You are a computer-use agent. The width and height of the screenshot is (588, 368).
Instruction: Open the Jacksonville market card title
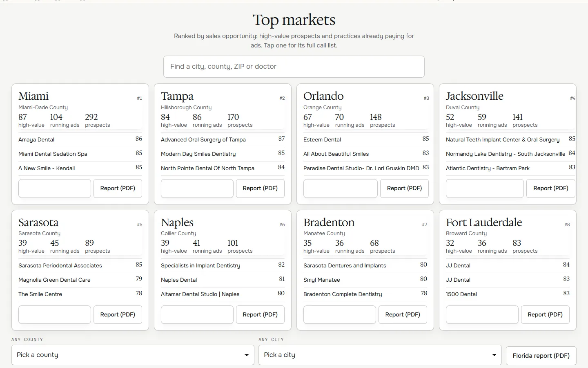click(474, 96)
